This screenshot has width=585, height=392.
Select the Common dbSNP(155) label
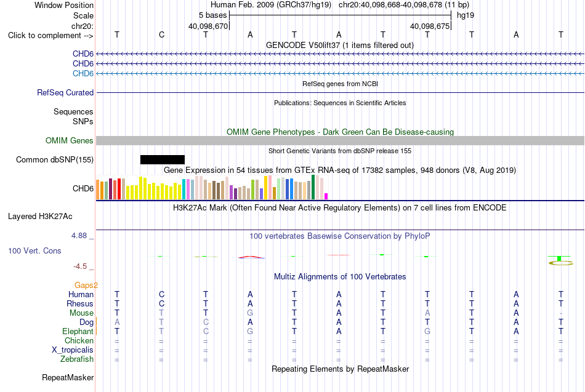[55, 159]
